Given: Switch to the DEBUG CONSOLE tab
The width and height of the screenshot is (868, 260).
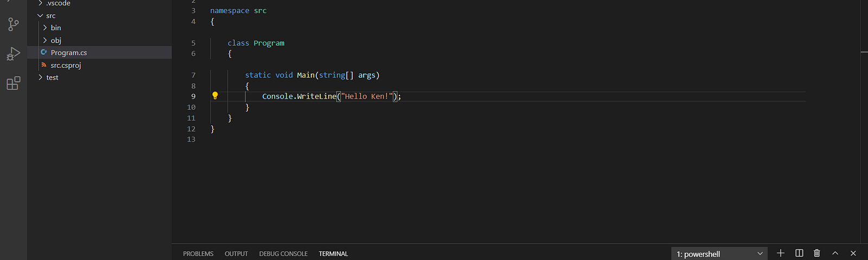Looking at the screenshot, I should pyautogui.click(x=283, y=253).
